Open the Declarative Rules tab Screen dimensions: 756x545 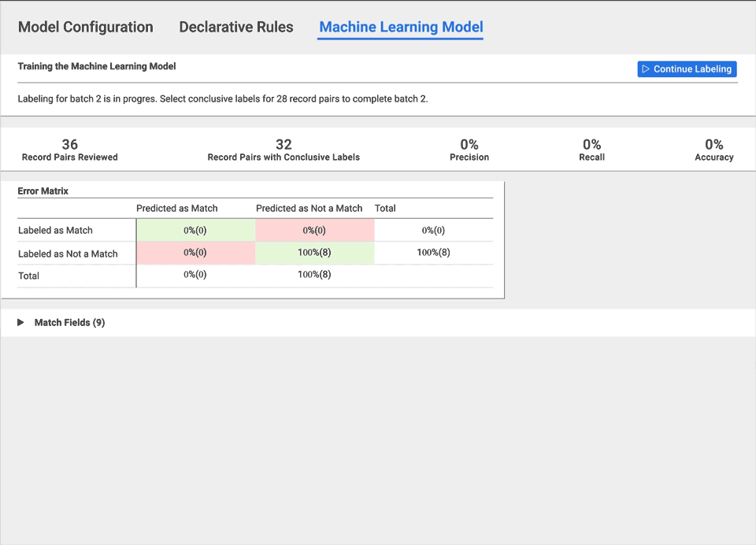[x=236, y=27]
